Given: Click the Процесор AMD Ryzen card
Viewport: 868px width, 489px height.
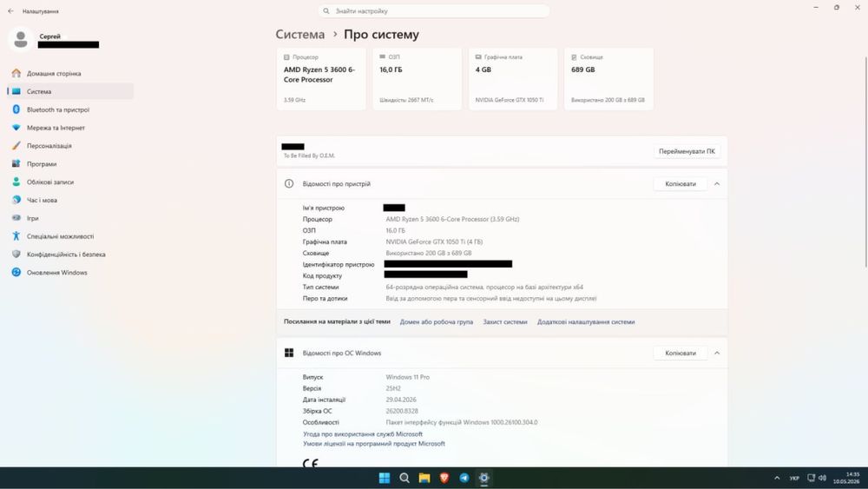Looking at the screenshot, I should [321, 79].
